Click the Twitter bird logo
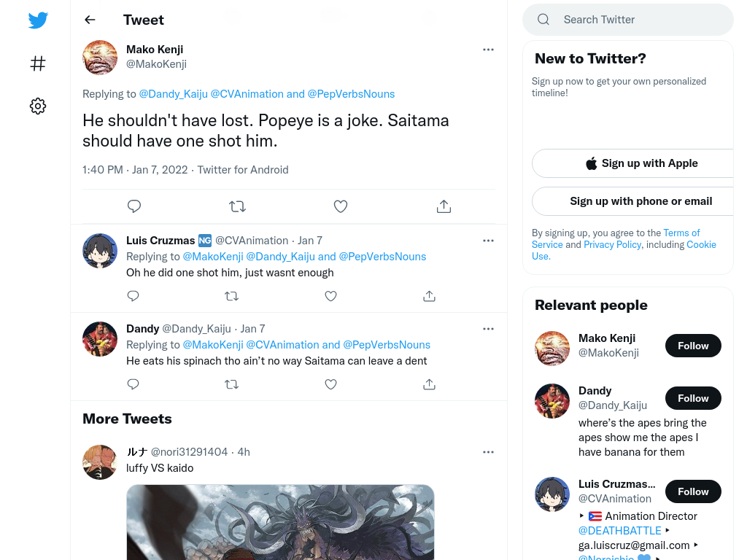The height and width of the screenshot is (560, 747). pos(38,20)
